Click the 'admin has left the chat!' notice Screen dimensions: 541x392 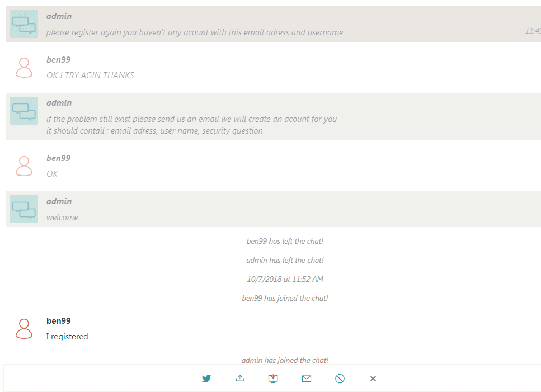click(x=285, y=261)
